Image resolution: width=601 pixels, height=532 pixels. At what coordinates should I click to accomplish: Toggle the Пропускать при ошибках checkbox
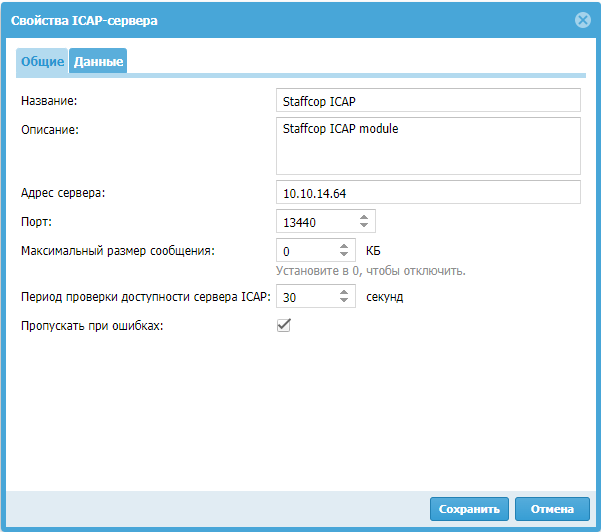pos(283,325)
